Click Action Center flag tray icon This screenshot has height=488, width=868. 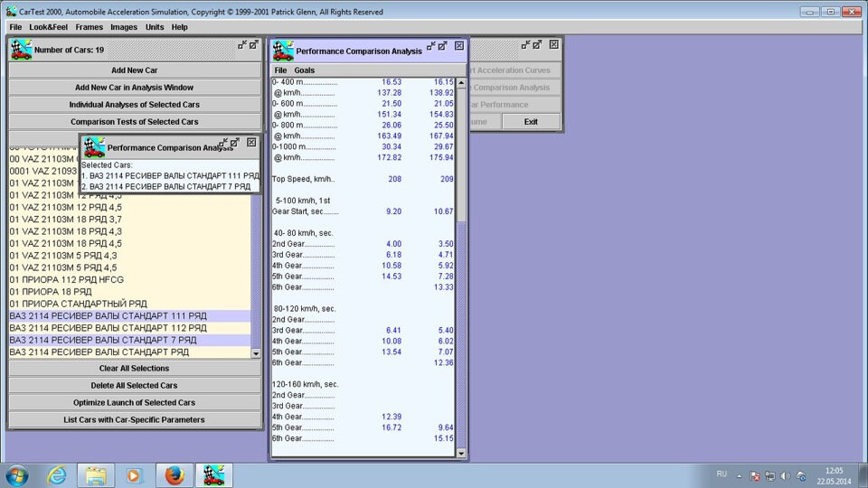(x=754, y=476)
